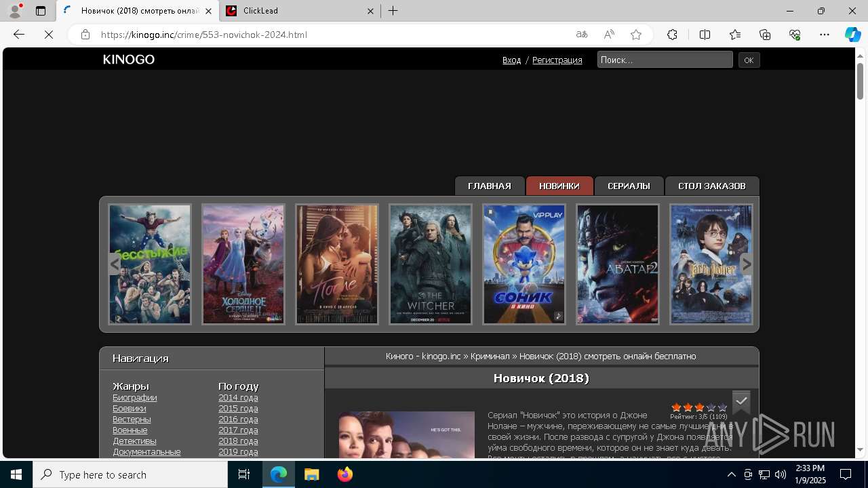
Task: Open the НОВИНКИ tab
Action: pos(559,186)
